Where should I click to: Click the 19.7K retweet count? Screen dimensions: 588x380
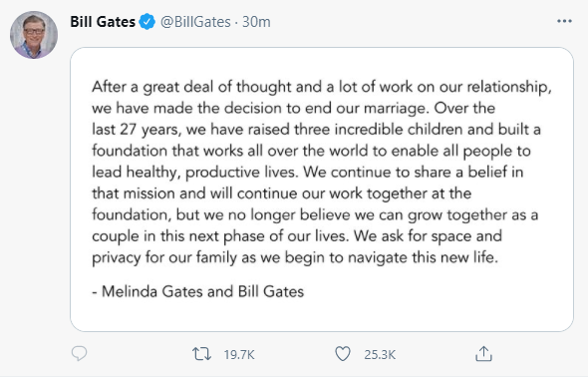point(239,354)
